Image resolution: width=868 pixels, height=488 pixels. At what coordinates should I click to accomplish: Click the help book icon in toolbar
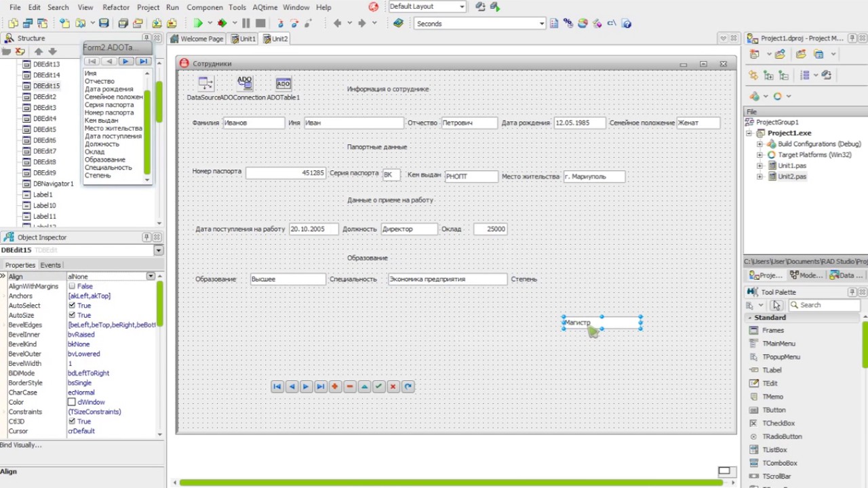[398, 23]
